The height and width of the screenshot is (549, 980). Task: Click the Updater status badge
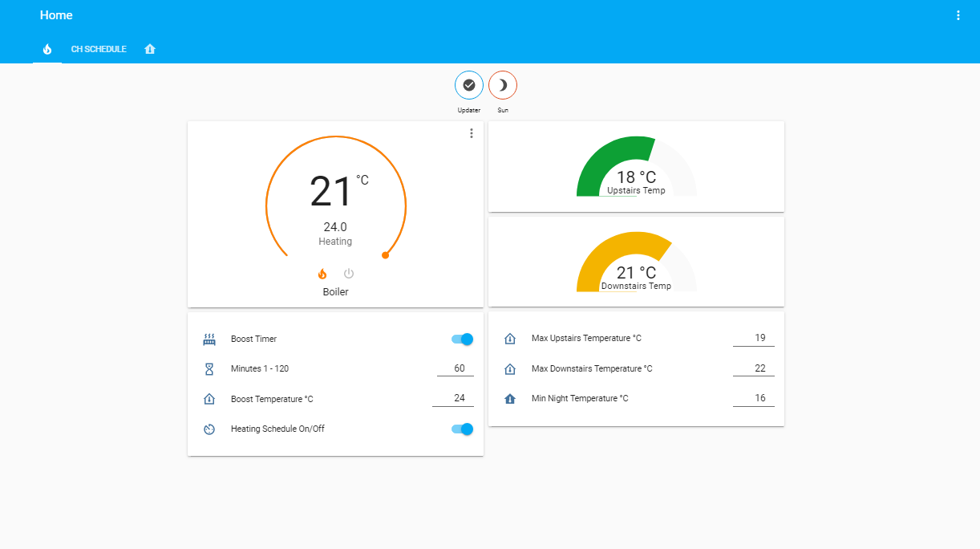[469, 85]
